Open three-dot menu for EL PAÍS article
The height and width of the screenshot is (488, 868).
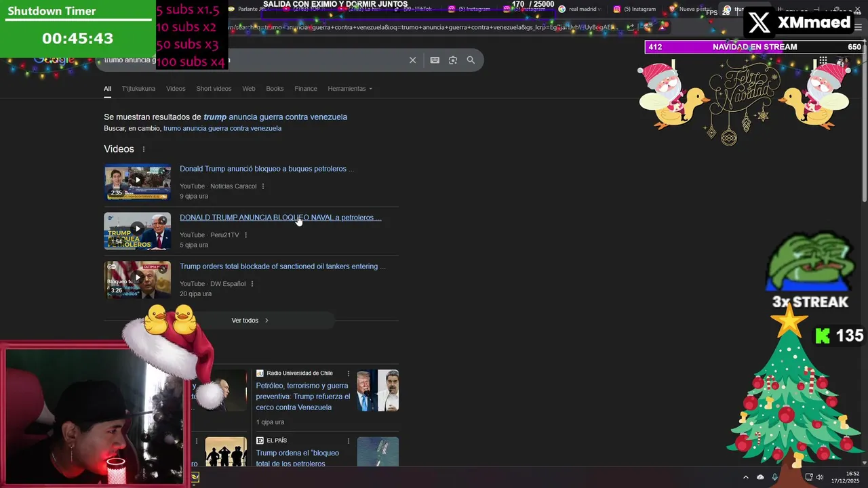(x=349, y=441)
